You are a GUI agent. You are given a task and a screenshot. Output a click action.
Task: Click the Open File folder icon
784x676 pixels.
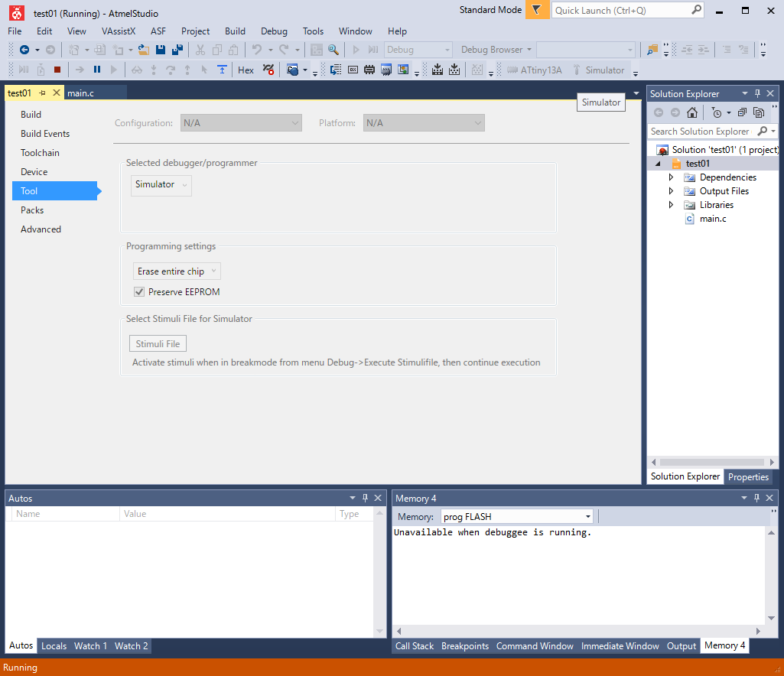[144, 50]
